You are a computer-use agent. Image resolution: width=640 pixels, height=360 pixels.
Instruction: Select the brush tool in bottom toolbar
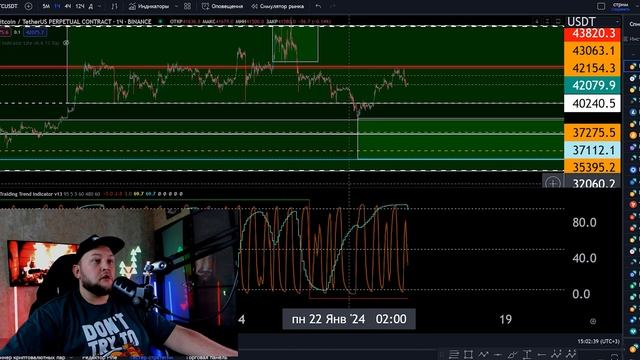[x=512, y=354]
